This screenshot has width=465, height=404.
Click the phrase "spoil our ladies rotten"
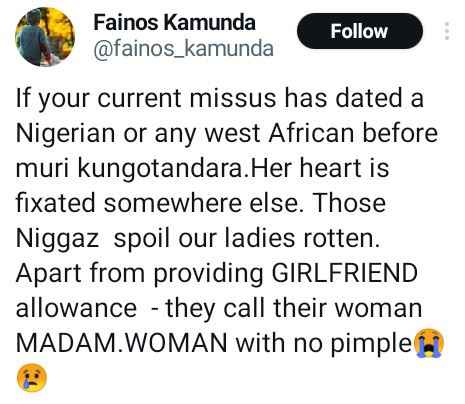247,239
